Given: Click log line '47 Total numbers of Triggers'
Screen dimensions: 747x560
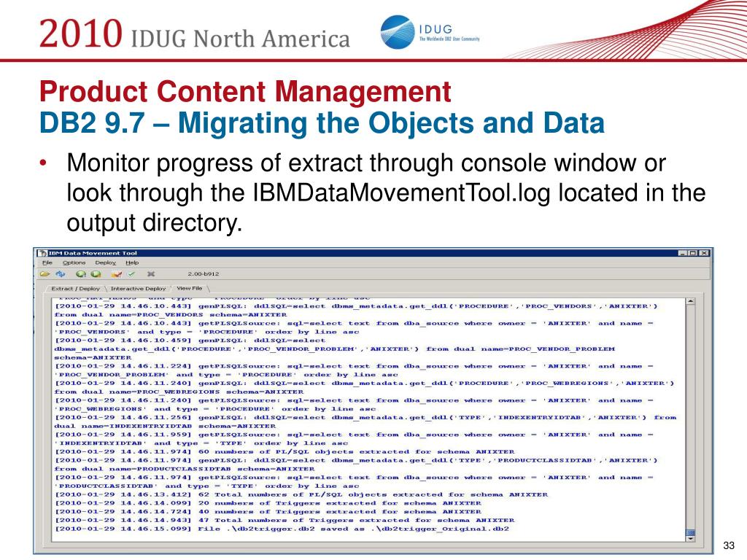Looking at the screenshot, I should click(285, 521).
